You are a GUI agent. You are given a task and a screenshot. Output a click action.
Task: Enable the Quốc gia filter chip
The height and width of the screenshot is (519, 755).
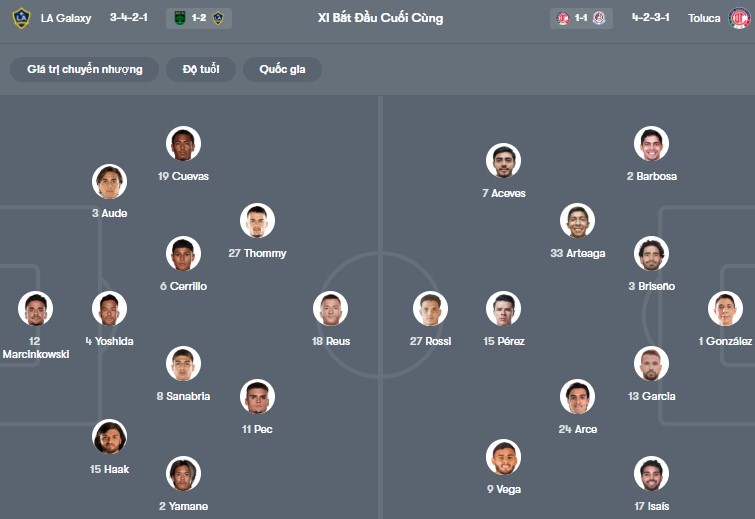coord(283,69)
